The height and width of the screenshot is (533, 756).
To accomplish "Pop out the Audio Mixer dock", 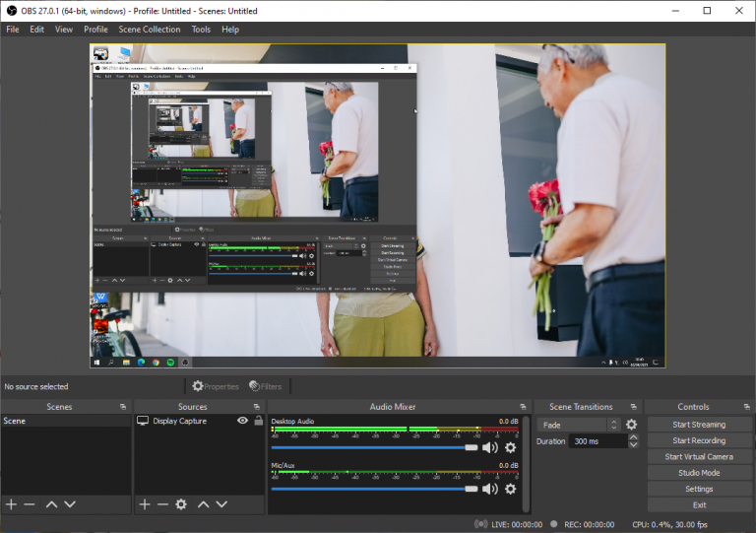I will [524, 407].
